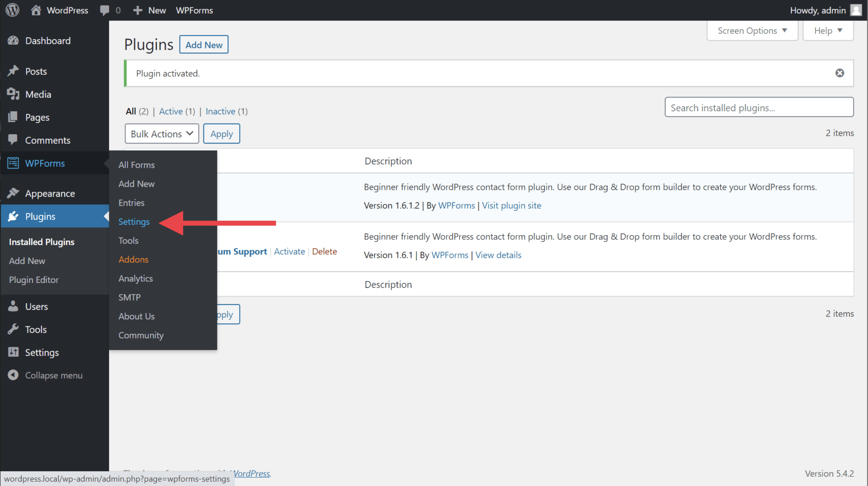
Task: Filter plugins by Active
Action: pyautogui.click(x=171, y=111)
